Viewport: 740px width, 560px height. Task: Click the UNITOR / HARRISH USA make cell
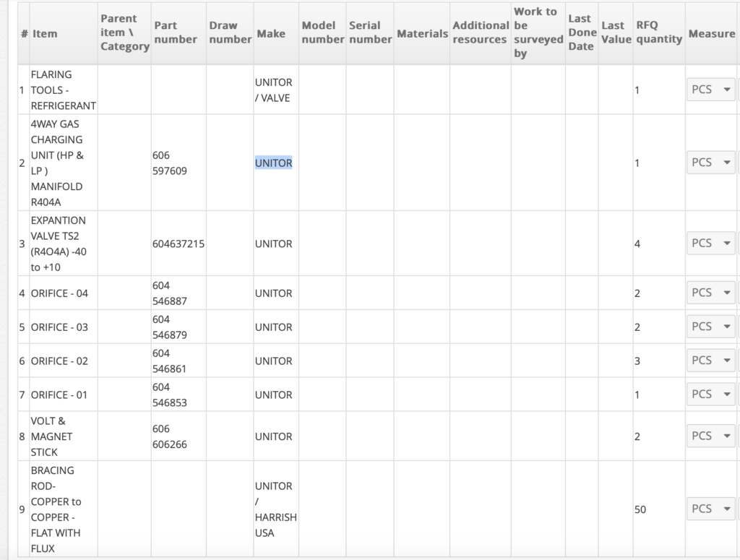(x=275, y=509)
